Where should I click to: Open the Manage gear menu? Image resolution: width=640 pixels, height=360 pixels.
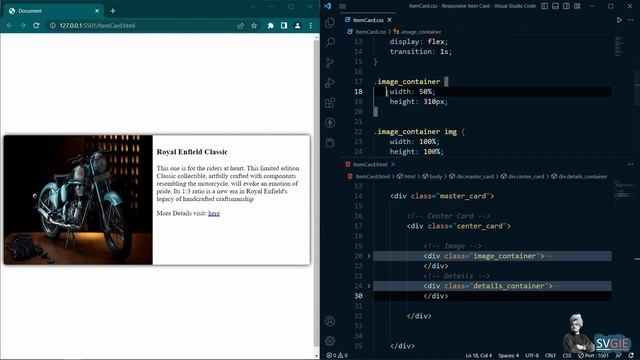tap(330, 340)
